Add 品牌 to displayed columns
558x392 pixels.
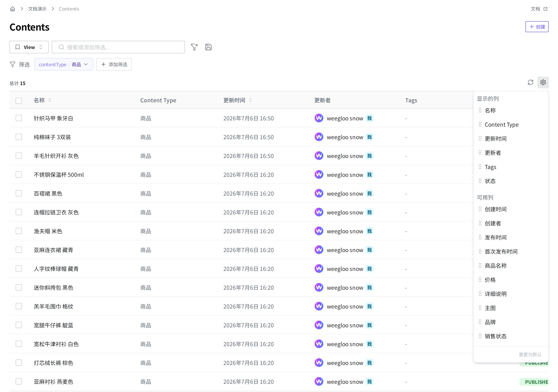(x=490, y=322)
